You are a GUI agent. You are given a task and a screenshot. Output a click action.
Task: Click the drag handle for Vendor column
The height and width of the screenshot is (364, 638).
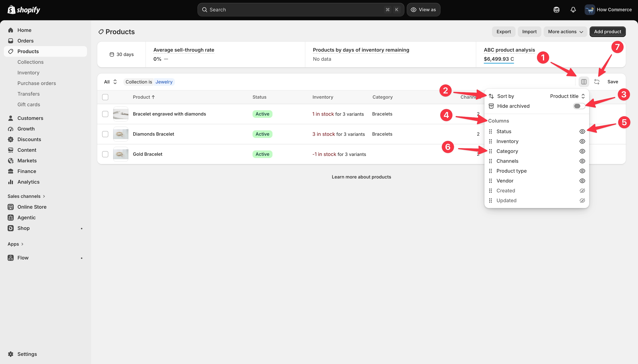(490, 181)
